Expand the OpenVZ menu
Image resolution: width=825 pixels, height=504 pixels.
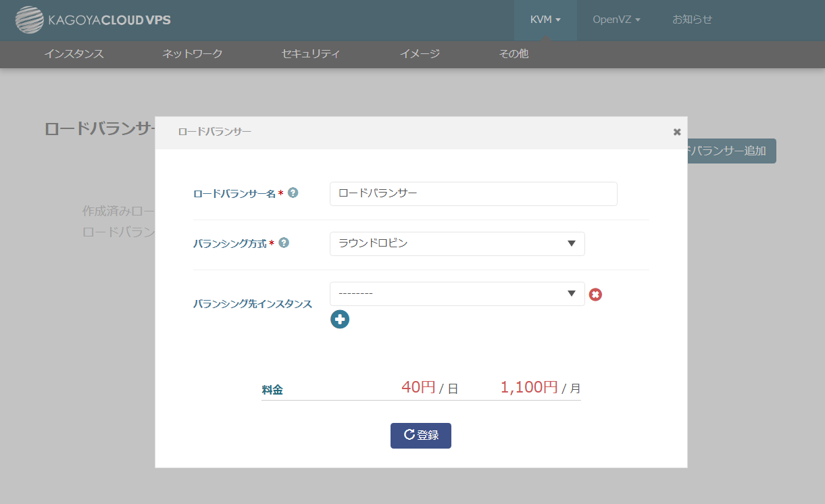pos(616,20)
